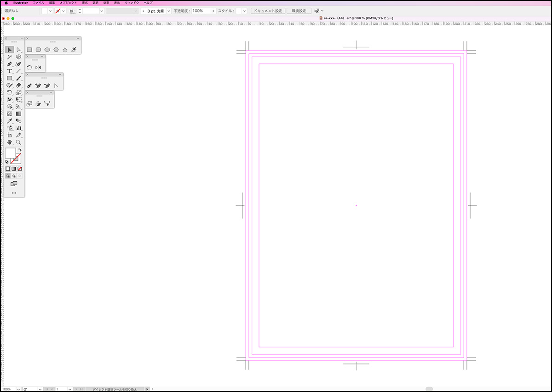Open the stroke color dropdown arrow
The width and height of the screenshot is (552, 392).
[63, 11]
